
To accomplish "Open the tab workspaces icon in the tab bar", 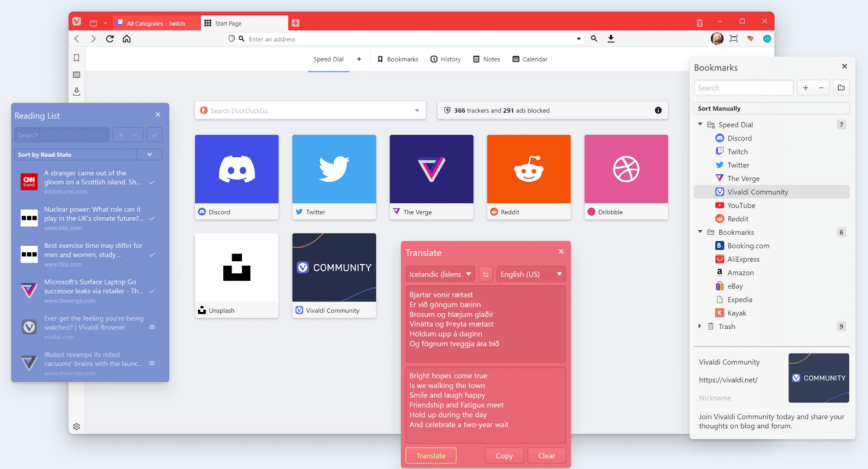I will [94, 23].
